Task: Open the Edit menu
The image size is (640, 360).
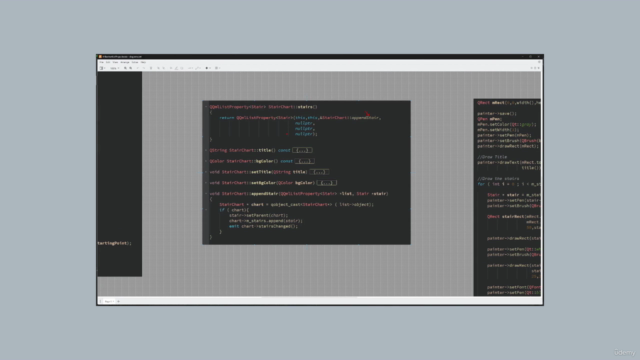Action: pos(108,62)
